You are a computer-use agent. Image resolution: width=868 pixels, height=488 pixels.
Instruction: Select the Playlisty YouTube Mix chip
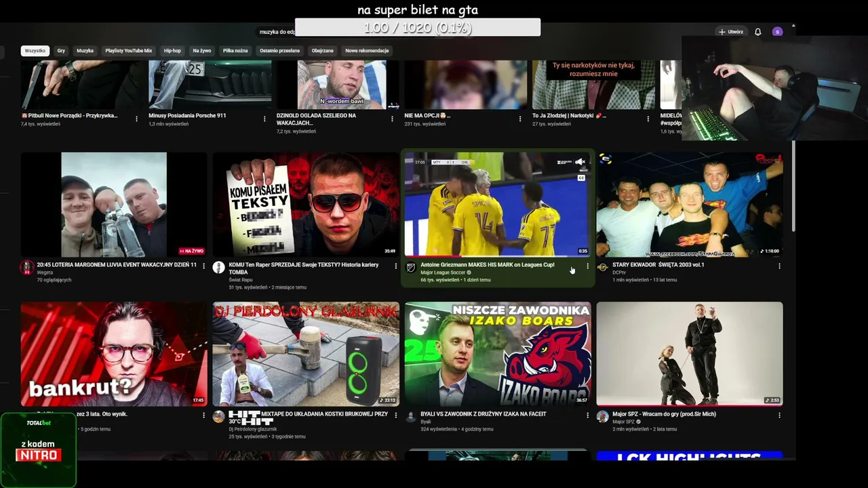click(129, 51)
